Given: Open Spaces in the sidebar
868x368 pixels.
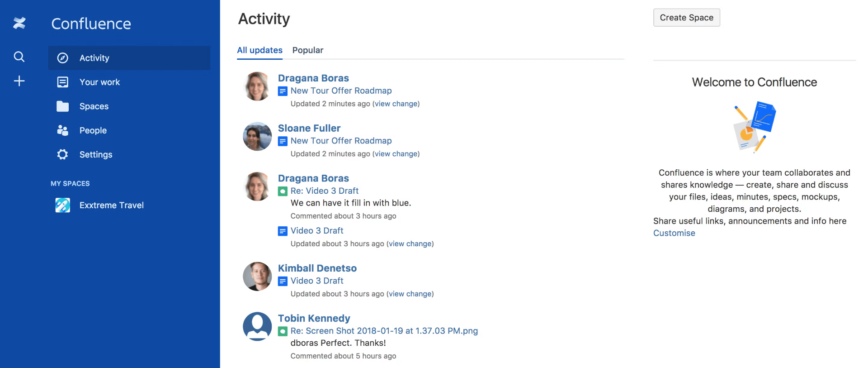Looking at the screenshot, I should click(x=129, y=106).
